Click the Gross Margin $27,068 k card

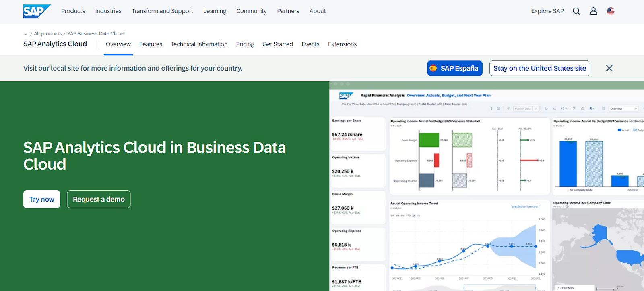[x=357, y=208]
